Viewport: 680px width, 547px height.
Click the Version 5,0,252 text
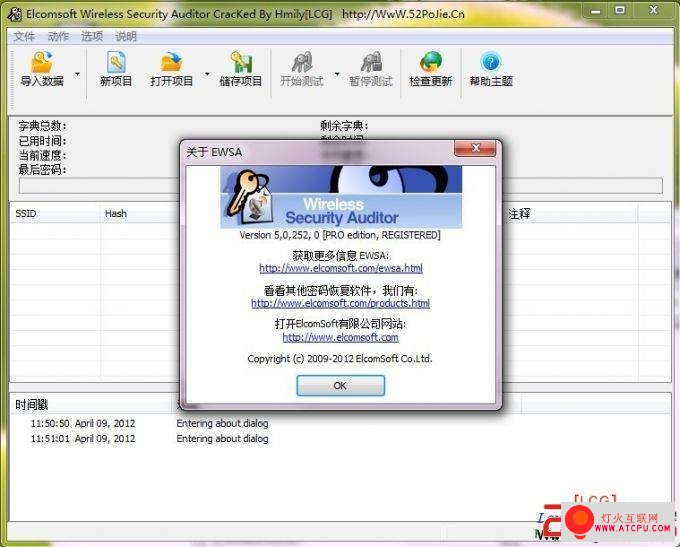click(340, 235)
